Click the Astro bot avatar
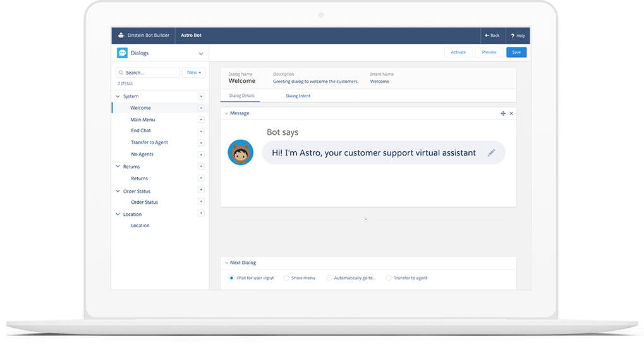The width and height of the screenshot is (644, 348). [241, 152]
